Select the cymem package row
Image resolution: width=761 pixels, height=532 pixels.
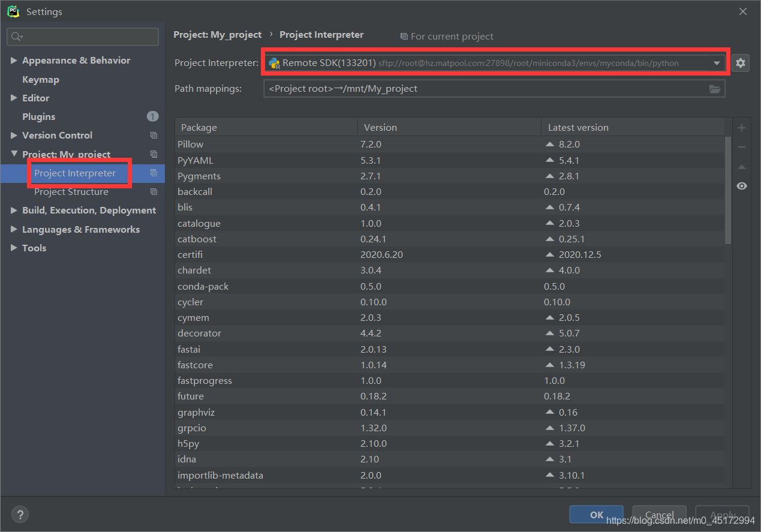pyautogui.click(x=449, y=318)
